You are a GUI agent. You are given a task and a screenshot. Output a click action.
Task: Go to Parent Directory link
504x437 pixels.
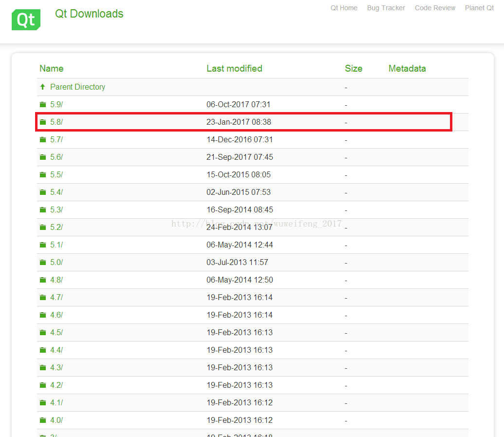pos(77,87)
